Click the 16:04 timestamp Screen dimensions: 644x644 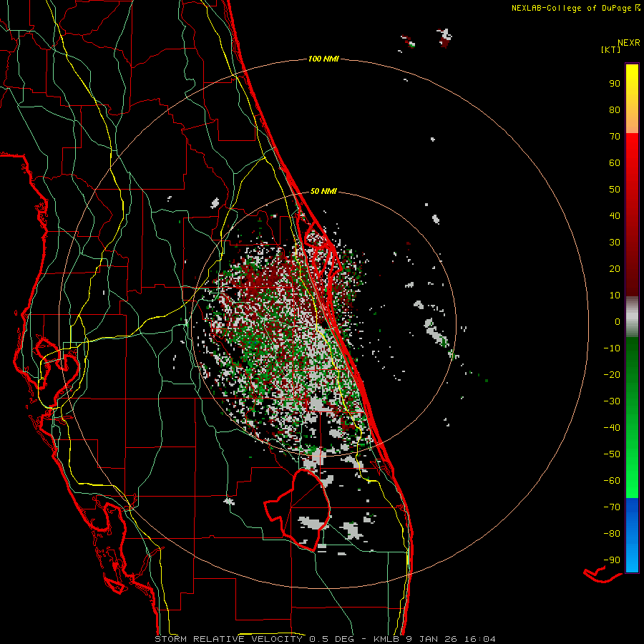[479, 639]
